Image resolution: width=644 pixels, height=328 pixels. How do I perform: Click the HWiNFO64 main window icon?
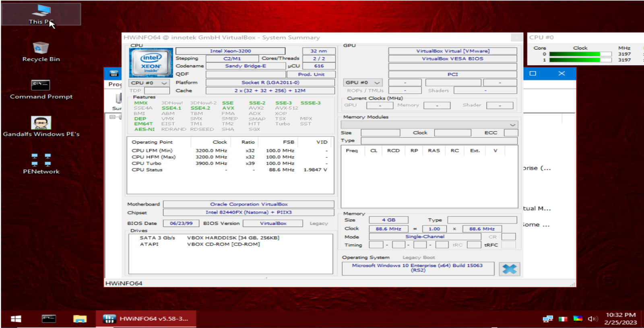click(x=114, y=74)
